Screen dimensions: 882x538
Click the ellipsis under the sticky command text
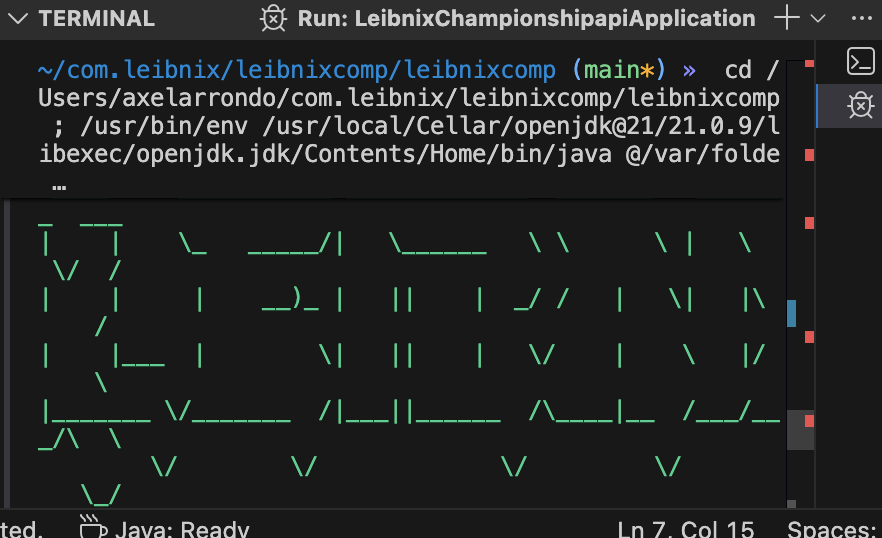click(x=58, y=185)
